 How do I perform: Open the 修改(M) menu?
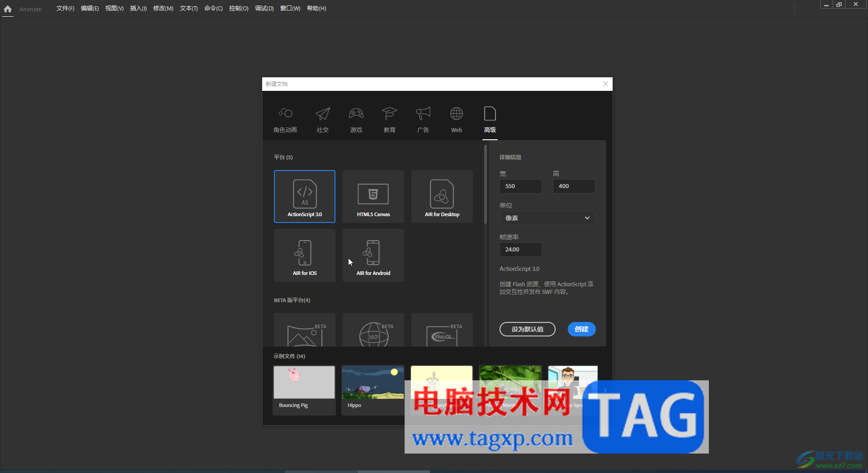(163, 9)
